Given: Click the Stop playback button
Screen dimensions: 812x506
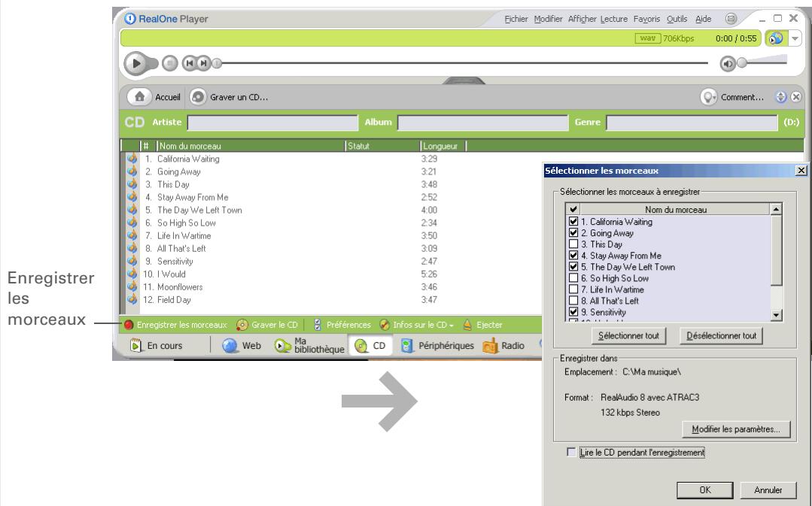Looking at the screenshot, I should click(x=170, y=64).
